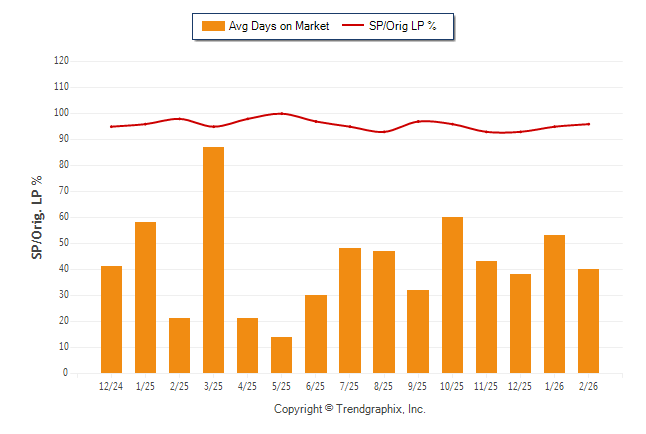Click the 7/25 bar
The height and width of the screenshot is (434, 646).
[350, 310]
